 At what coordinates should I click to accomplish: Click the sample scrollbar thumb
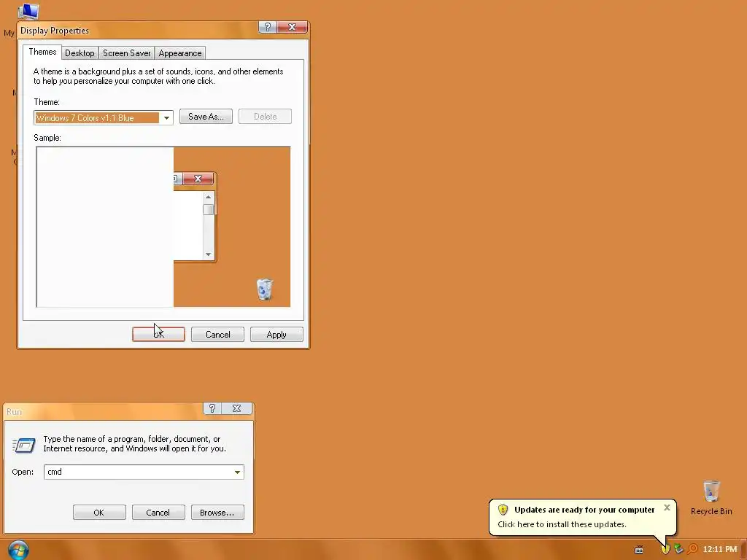tap(208, 209)
